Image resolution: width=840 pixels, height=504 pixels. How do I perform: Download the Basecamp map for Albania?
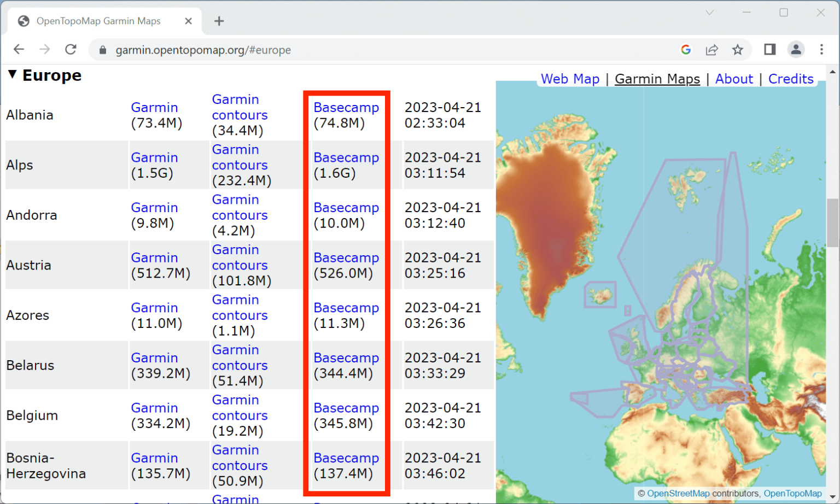[346, 107]
